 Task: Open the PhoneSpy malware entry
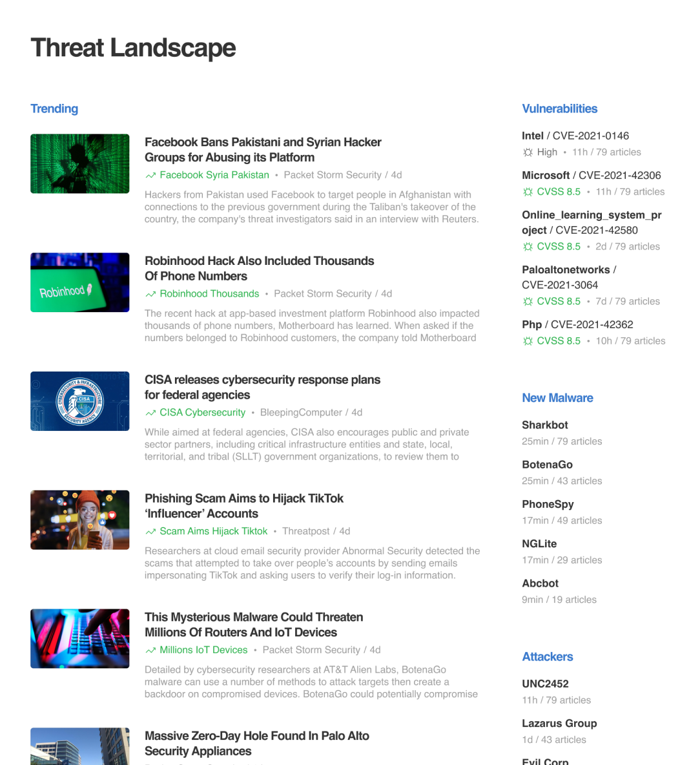pos(548,505)
